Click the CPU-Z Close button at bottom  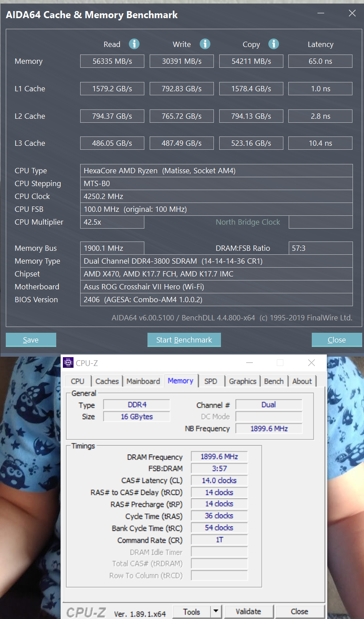pos(300,611)
